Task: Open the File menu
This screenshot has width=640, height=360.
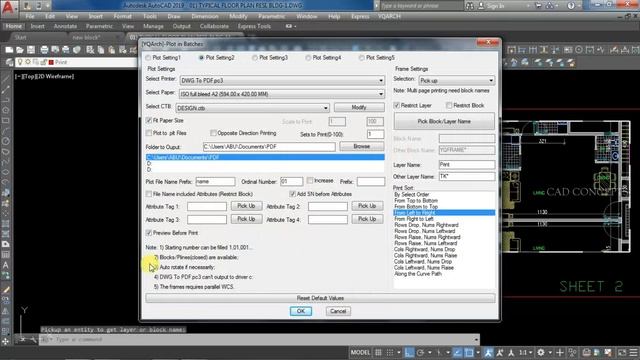Action: pos(30,16)
